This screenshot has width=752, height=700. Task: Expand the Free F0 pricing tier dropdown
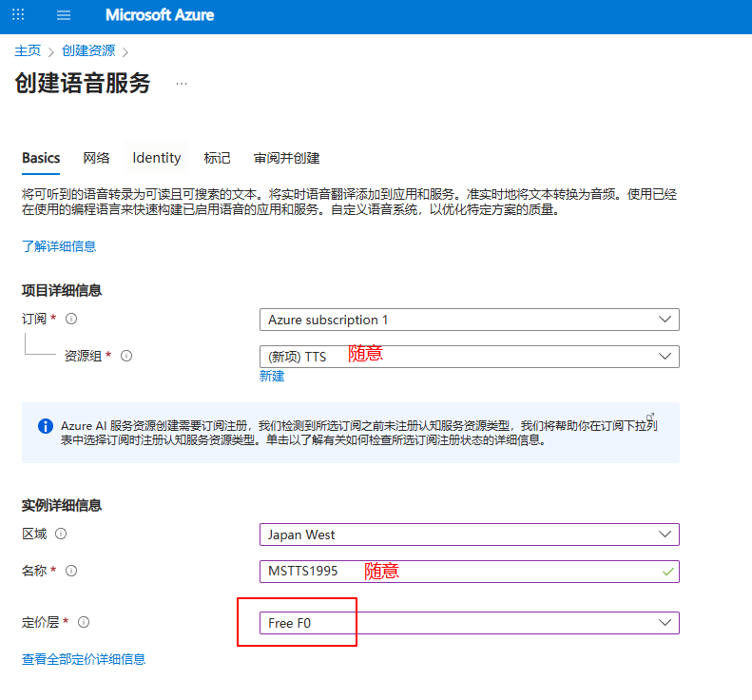[x=470, y=623]
